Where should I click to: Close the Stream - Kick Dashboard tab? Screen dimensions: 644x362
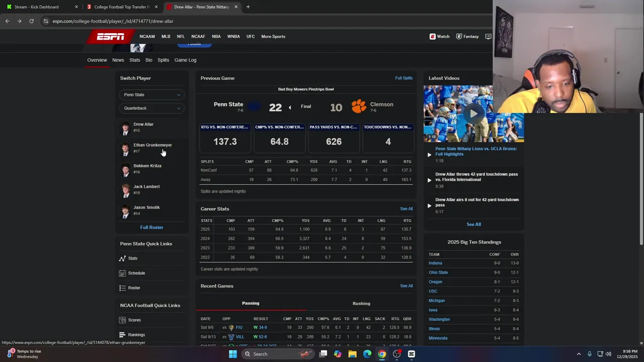click(76, 7)
